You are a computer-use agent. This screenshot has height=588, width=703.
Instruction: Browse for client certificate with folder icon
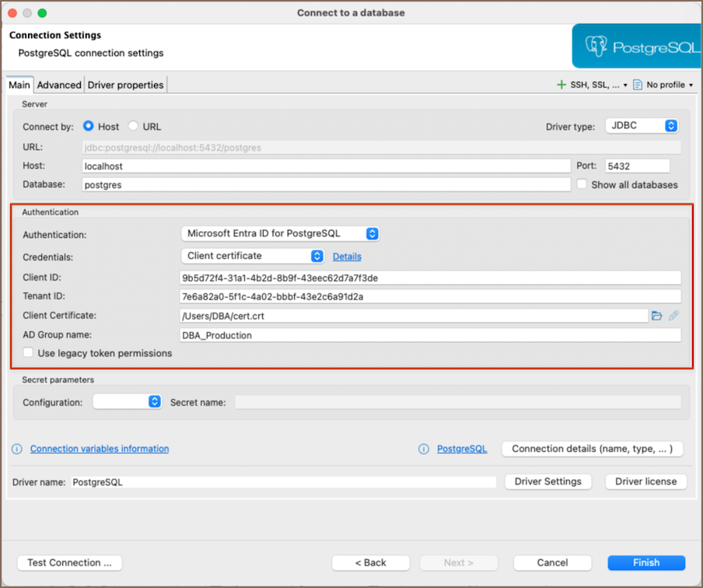(657, 316)
